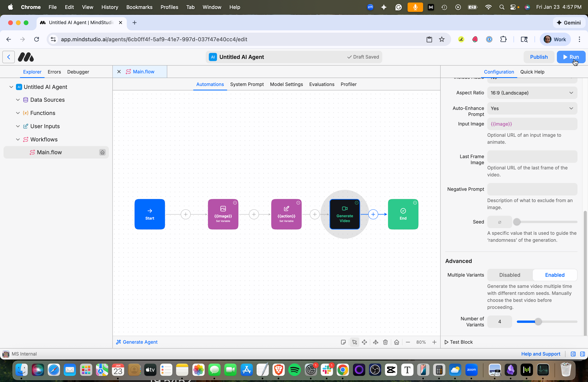588x382 pixels.
Task: Select the pan/move canvas tool
Action: [x=364, y=342]
